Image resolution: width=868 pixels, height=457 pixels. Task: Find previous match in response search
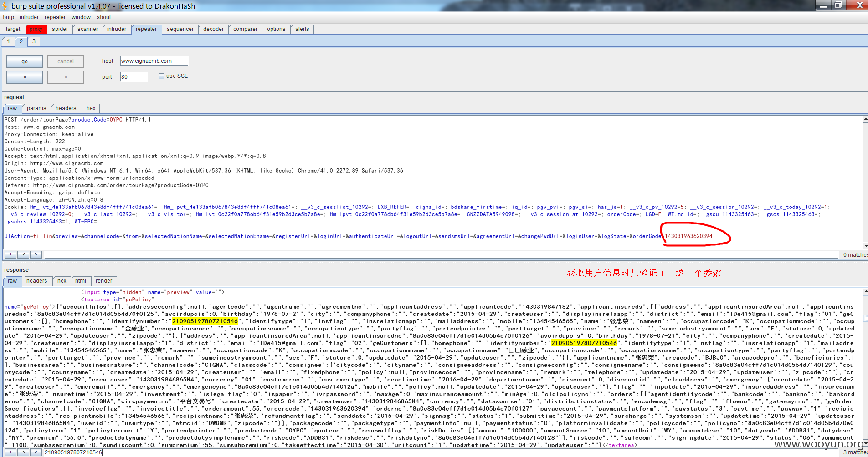(x=23, y=452)
